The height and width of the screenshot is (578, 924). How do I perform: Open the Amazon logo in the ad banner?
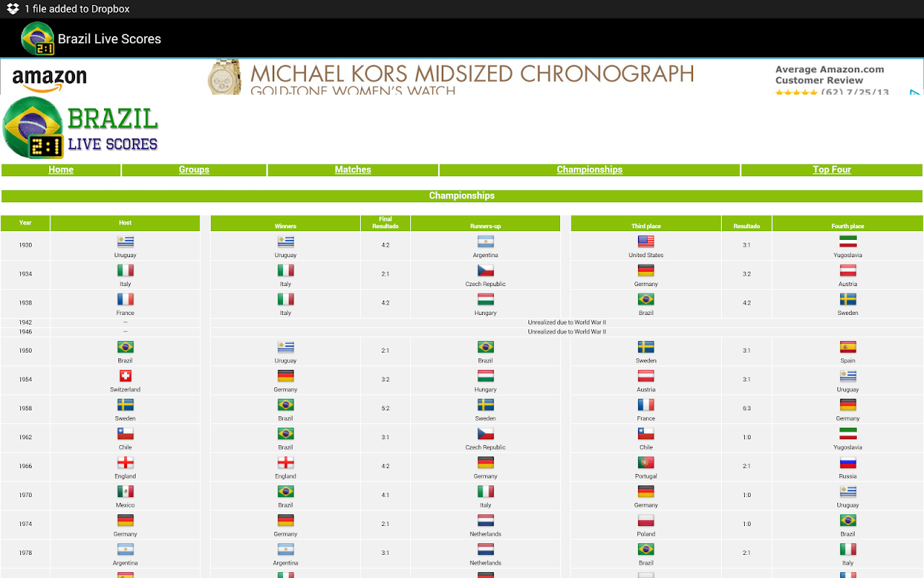click(x=49, y=79)
